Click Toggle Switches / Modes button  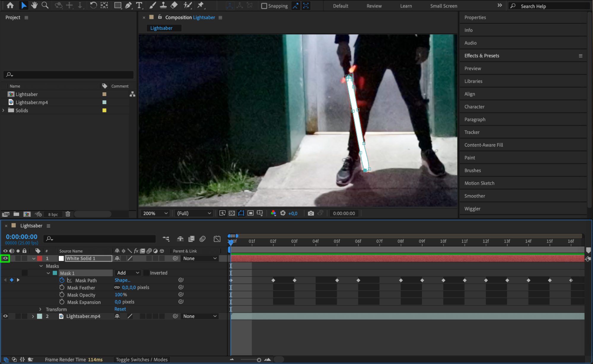[x=142, y=359]
